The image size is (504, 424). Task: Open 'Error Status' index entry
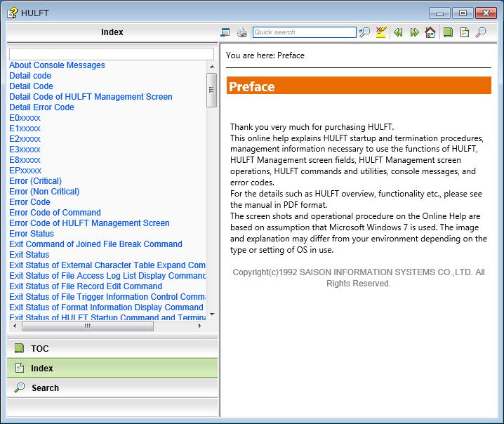(32, 234)
